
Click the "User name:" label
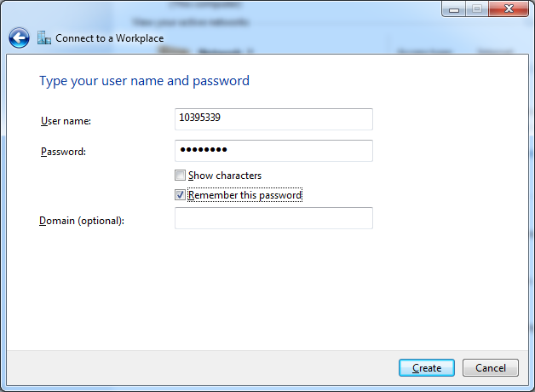pyautogui.click(x=66, y=121)
